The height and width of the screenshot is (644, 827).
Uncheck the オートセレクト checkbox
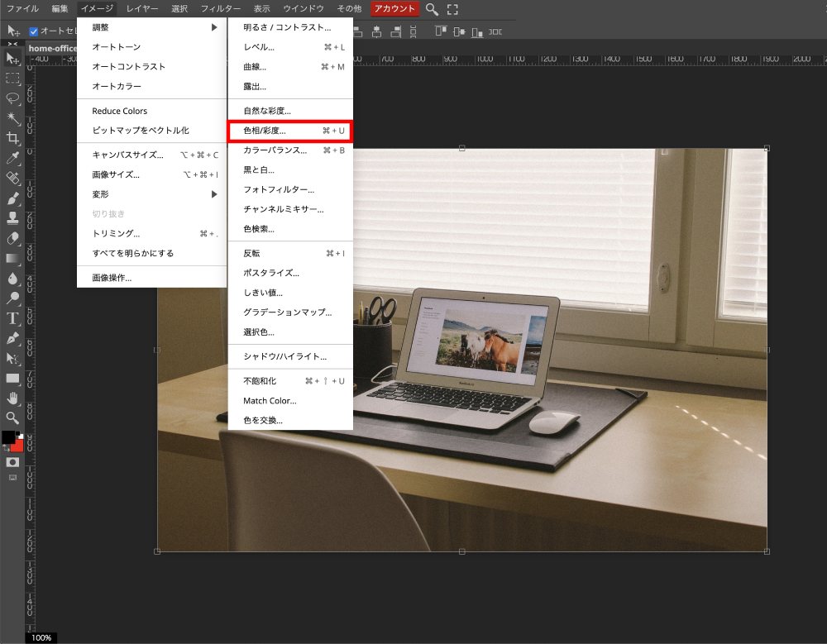pos(34,31)
